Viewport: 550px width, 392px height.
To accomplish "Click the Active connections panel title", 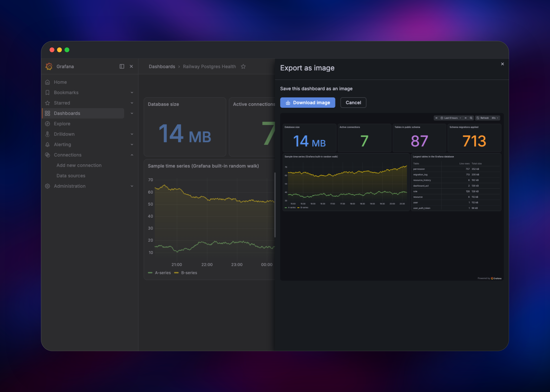I will pyautogui.click(x=254, y=104).
